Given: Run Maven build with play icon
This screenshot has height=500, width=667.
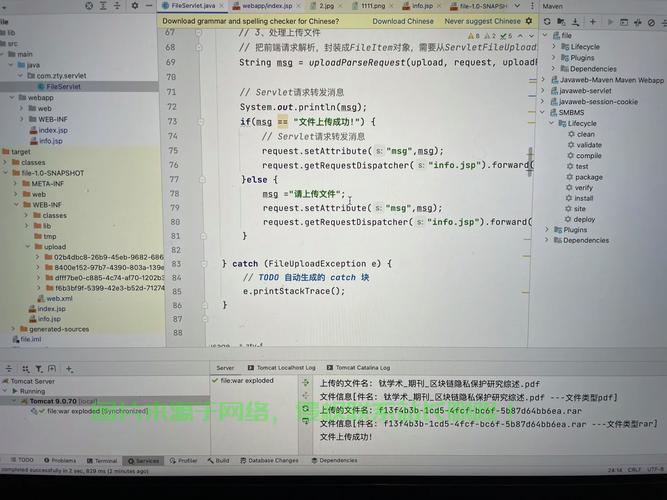Looking at the screenshot, I should pyautogui.click(x=610, y=22).
